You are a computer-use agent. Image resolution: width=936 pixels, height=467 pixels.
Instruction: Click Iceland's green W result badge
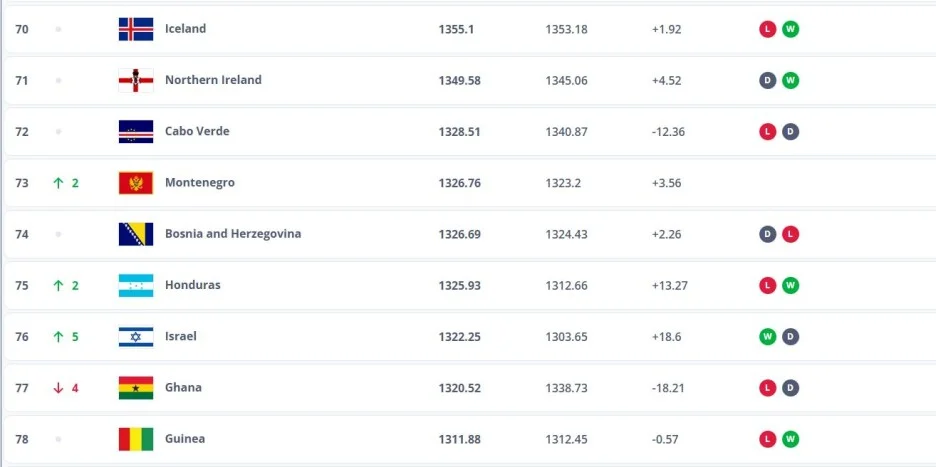(x=790, y=29)
